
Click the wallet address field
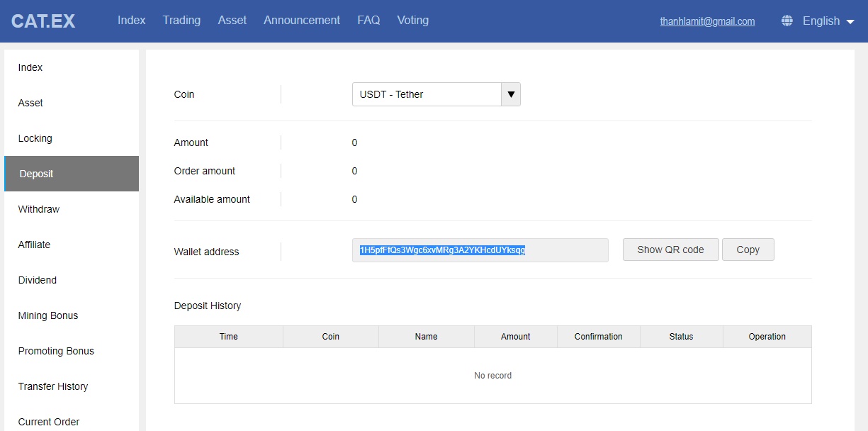point(480,250)
